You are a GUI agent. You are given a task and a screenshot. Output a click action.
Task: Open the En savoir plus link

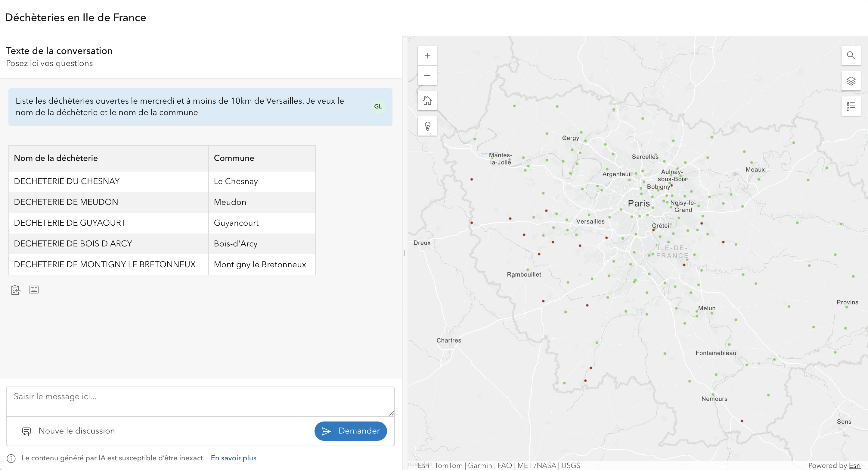pyautogui.click(x=234, y=458)
